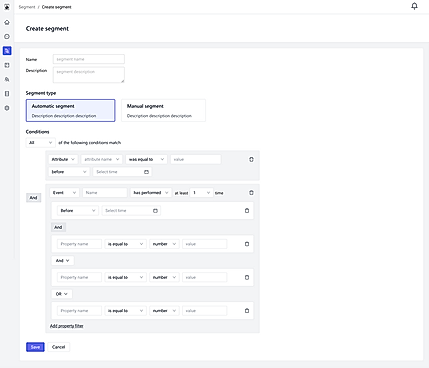Click the app logo in sidebar
This screenshot has height=368, width=429.
pos(7,7)
